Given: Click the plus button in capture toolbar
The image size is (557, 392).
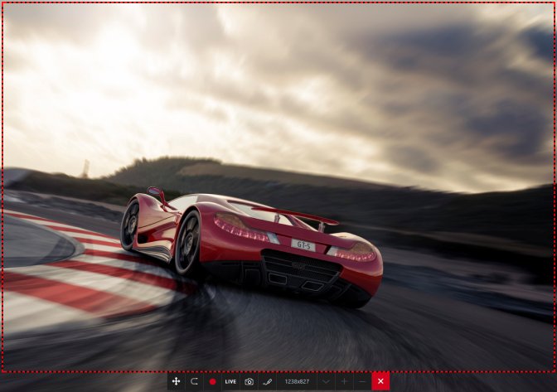Looking at the screenshot, I should 344,381.
